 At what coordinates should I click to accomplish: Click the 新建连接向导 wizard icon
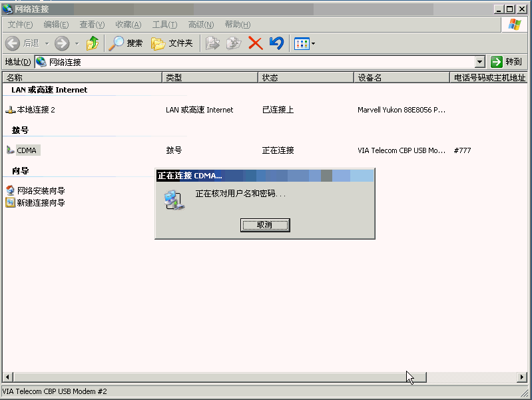(x=11, y=202)
